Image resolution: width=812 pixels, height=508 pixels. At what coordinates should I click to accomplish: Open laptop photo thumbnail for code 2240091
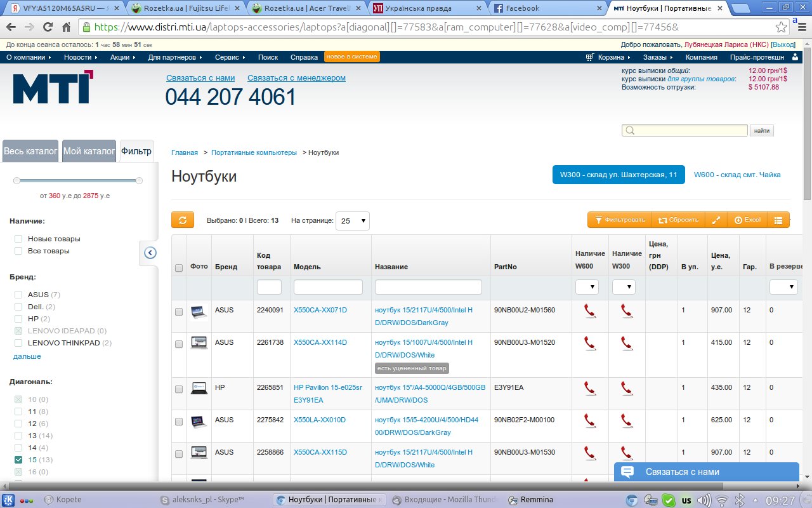point(199,312)
